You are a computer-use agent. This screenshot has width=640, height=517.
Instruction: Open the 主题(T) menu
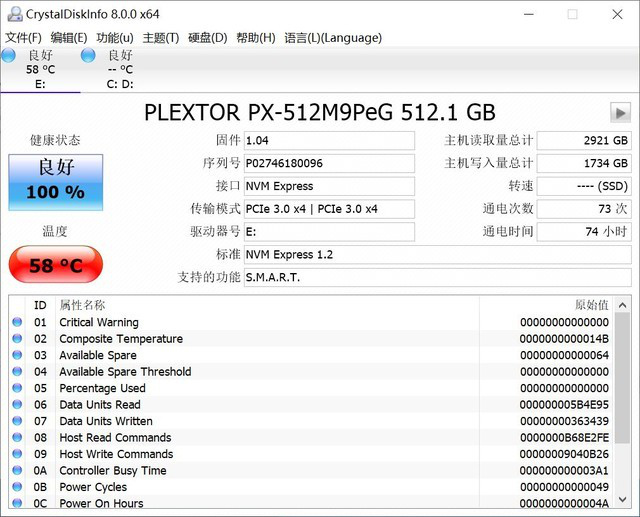pos(161,38)
